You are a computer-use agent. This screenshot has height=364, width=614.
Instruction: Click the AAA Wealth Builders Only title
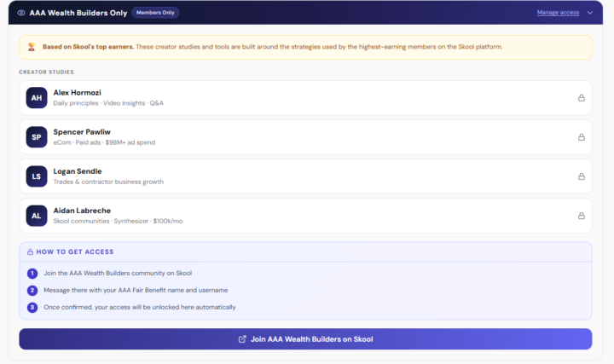click(x=78, y=13)
